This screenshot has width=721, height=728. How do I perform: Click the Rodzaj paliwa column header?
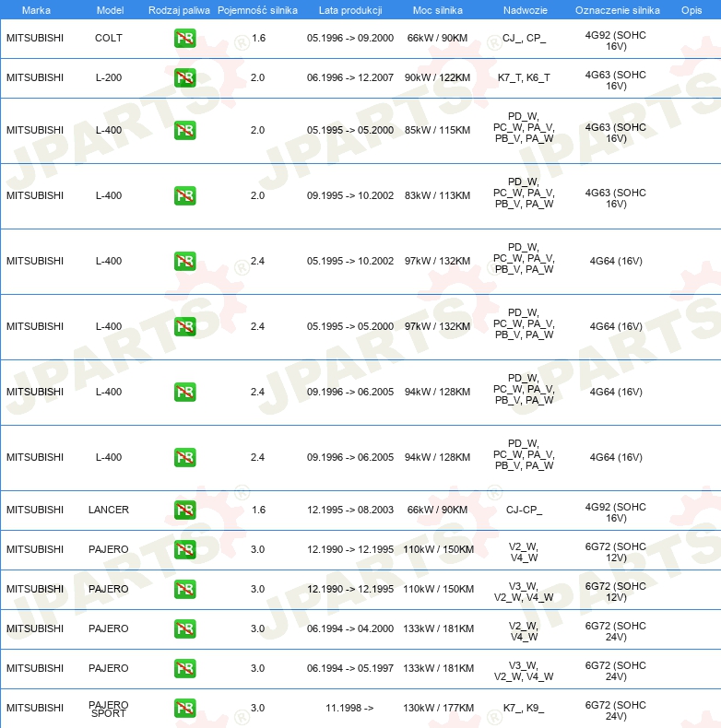179,10
